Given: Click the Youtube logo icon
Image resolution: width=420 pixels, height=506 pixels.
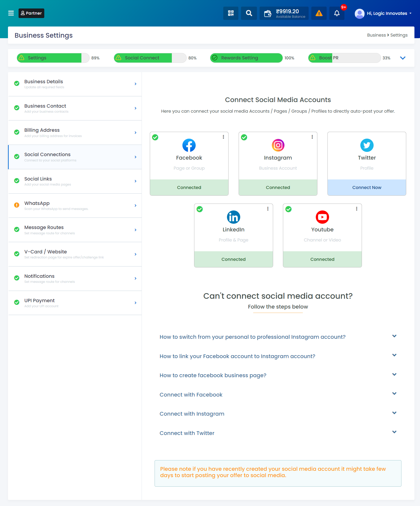Looking at the screenshot, I should pyautogui.click(x=322, y=217).
